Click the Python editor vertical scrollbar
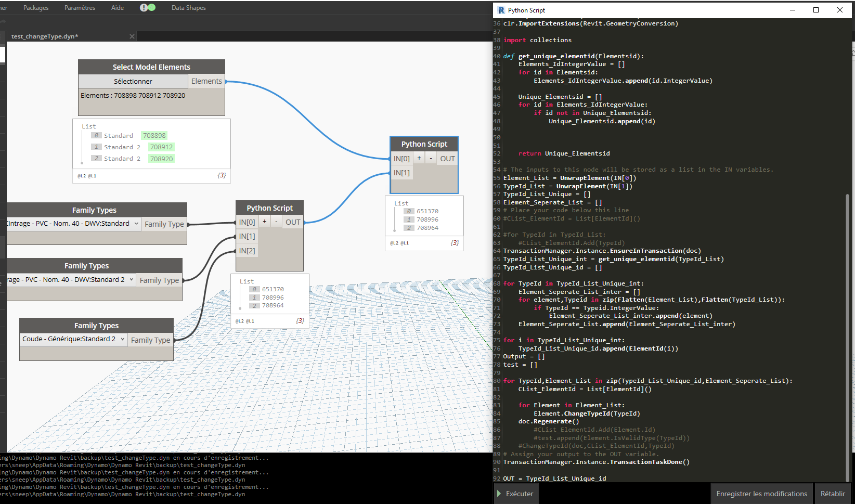 click(x=847, y=338)
